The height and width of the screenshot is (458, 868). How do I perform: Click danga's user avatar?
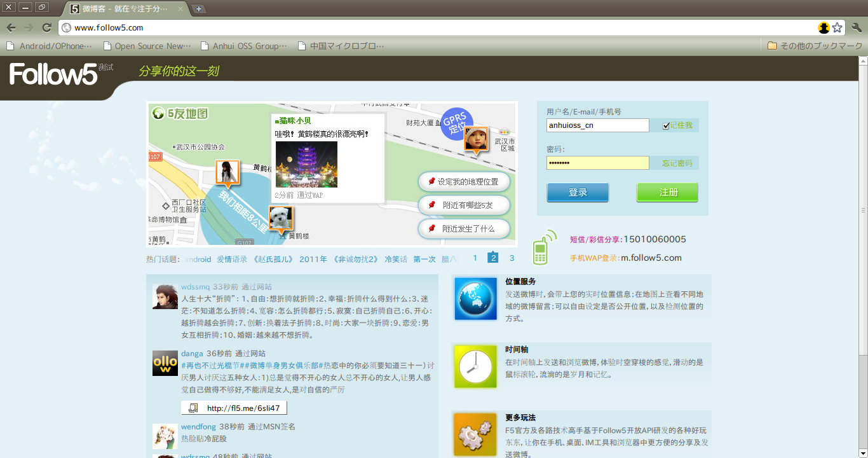165,363
